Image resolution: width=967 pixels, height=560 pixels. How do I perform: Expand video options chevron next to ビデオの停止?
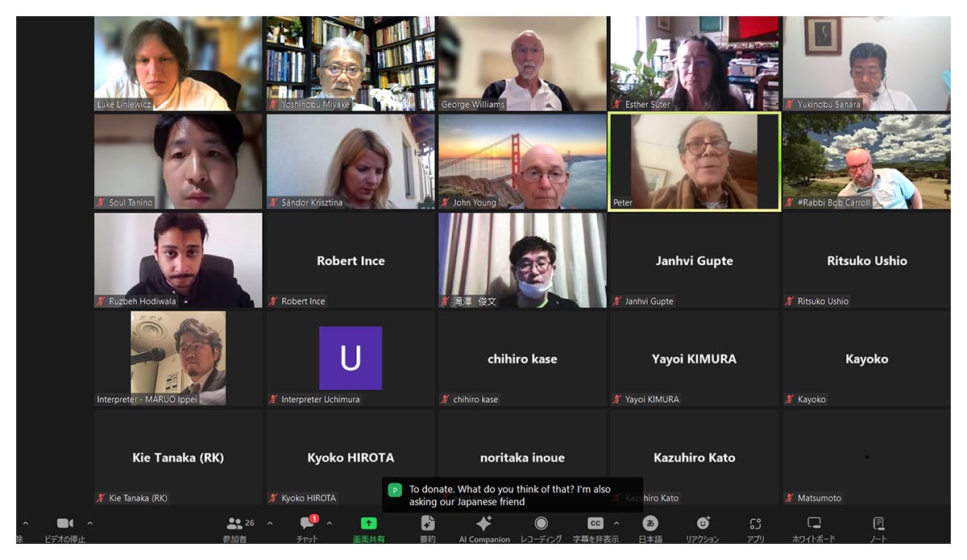tap(89, 524)
